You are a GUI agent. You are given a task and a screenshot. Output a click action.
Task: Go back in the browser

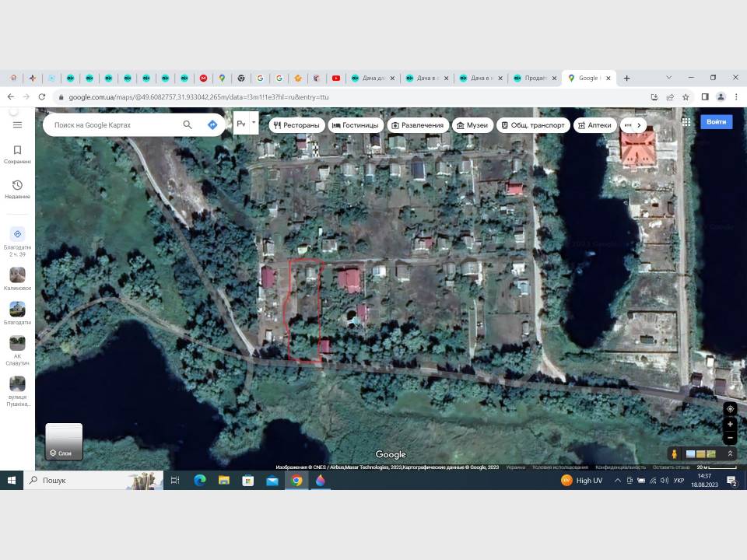[x=10, y=97]
